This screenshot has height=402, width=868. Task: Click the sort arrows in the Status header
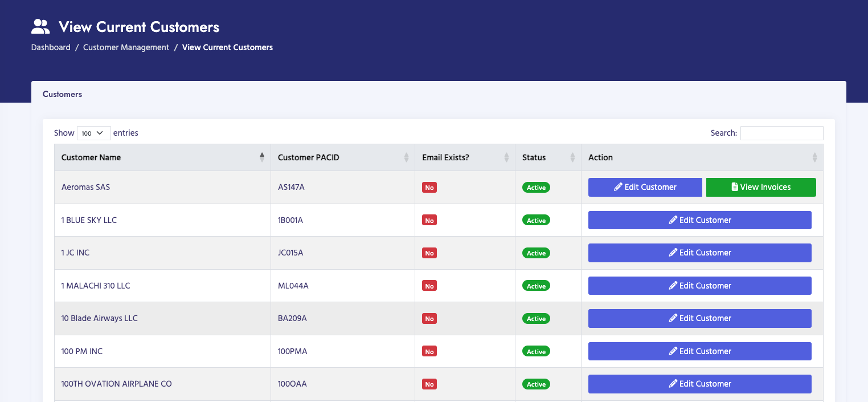pos(572,157)
